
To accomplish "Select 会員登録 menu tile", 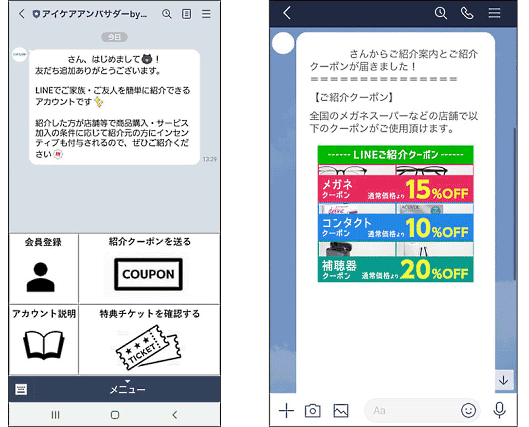I will 44,268.
